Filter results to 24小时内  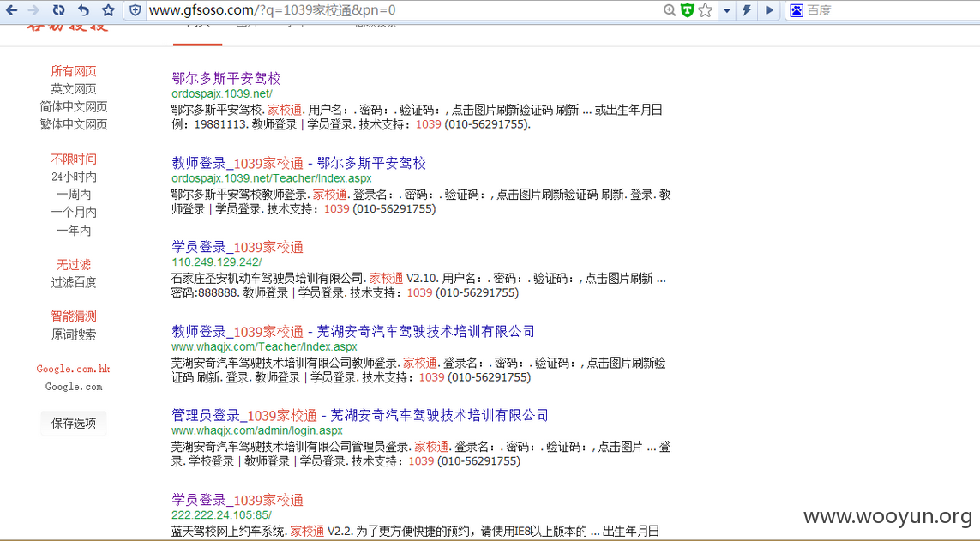tap(74, 177)
